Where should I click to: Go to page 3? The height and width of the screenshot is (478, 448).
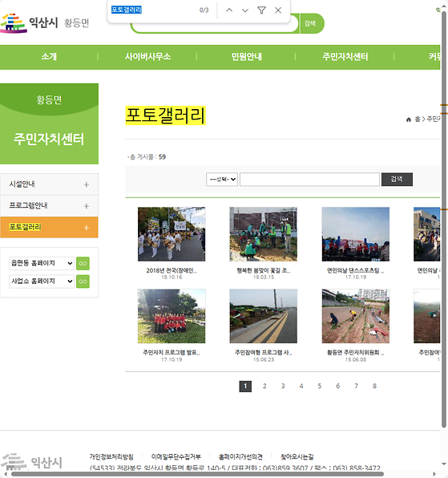[283, 387]
